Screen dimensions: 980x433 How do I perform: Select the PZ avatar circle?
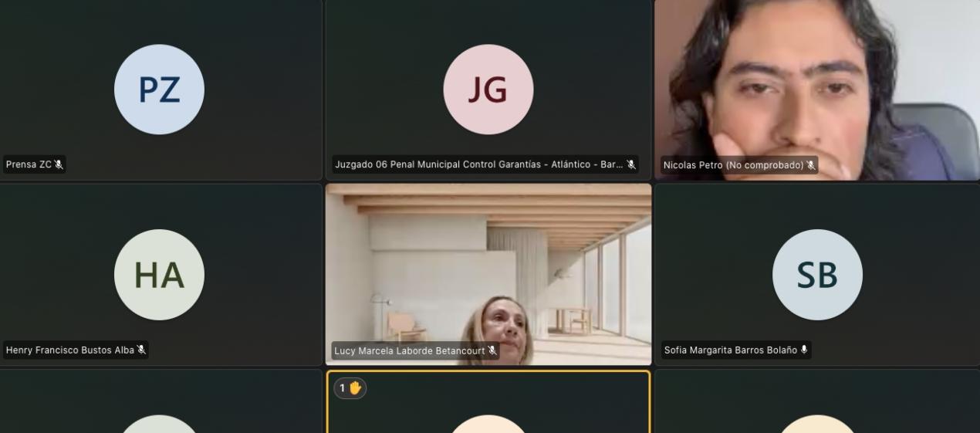159,90
